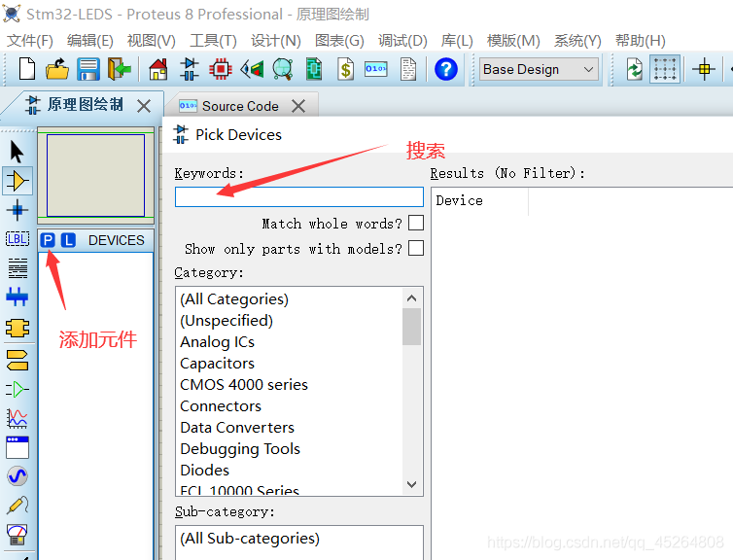Open PCB Layout chip icon
Viewport: 733px width, 560px height.
point(220,69)
